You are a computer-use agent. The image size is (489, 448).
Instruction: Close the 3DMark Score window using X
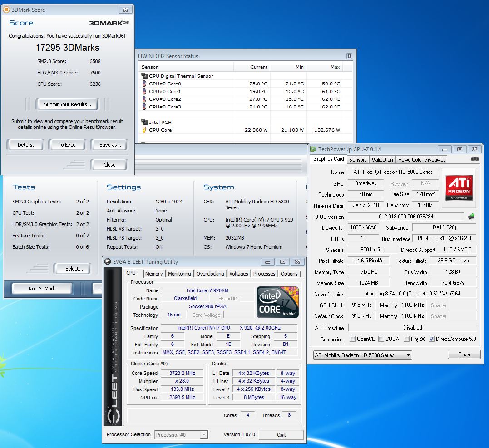[x=125, y=10]
